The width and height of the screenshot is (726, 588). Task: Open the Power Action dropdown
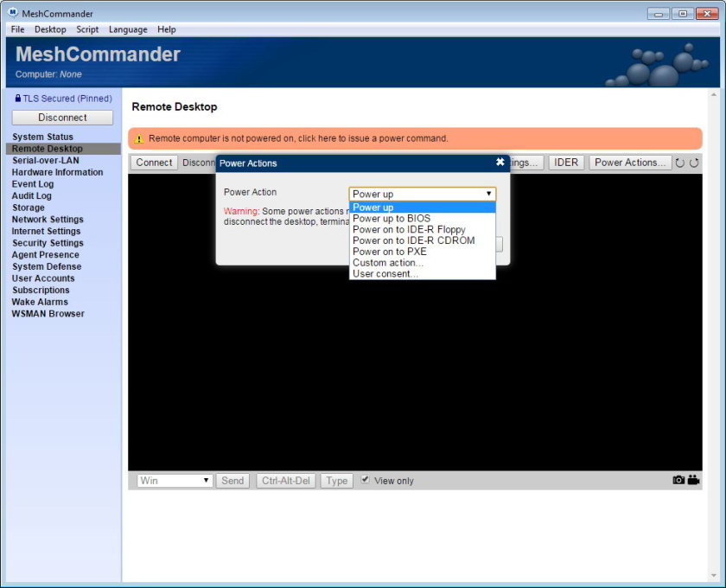(422, 193)
